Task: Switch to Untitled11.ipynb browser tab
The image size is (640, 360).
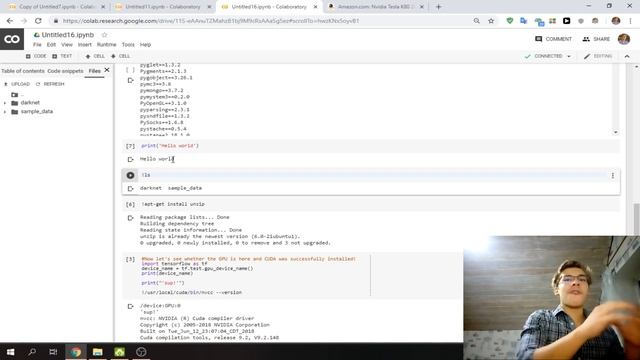Action: (163, 7)
